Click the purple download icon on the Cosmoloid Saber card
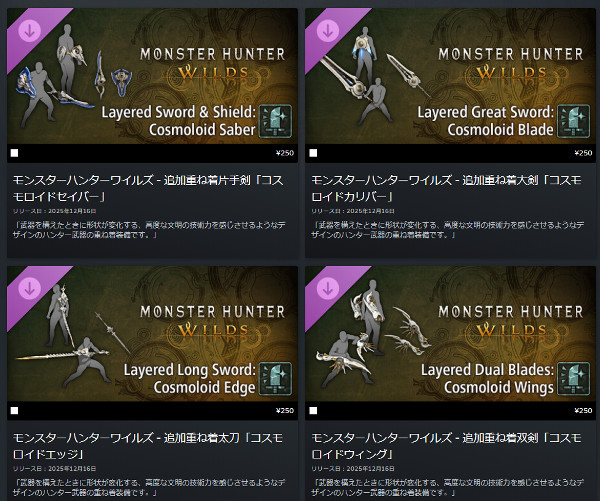 29,31
